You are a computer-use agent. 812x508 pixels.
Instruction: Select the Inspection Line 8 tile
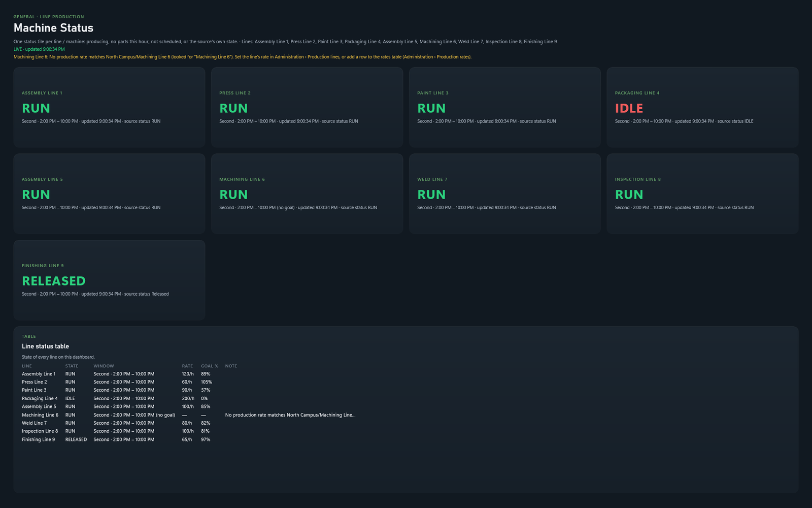(702, 194)
